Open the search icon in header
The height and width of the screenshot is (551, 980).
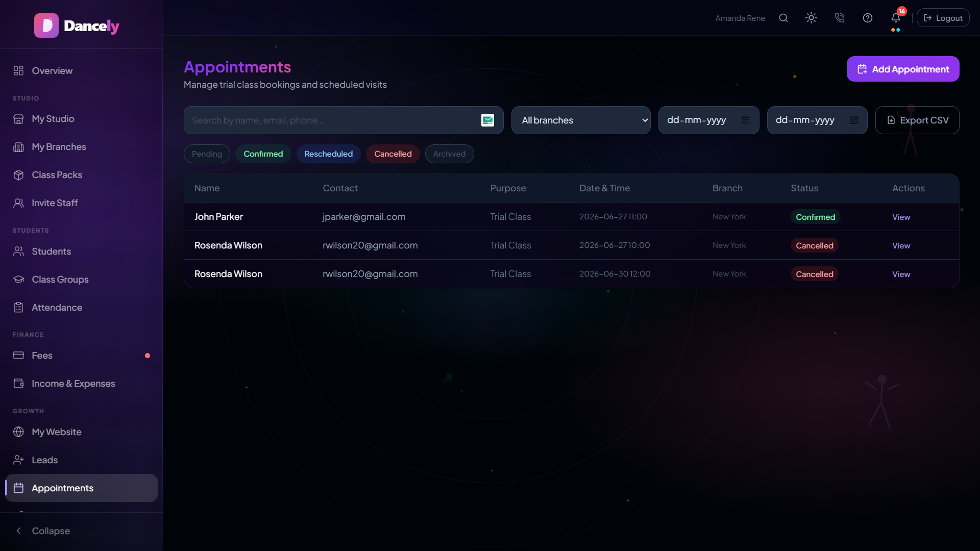(783, 18)
